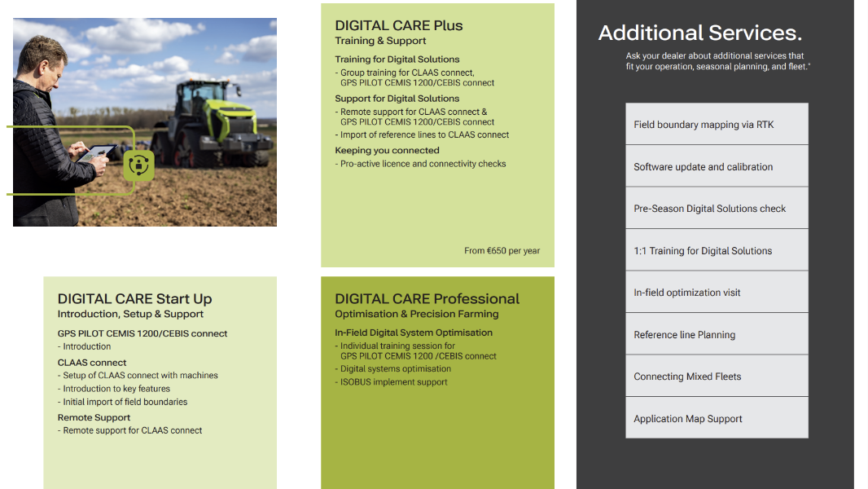
Task: Open the farmer and tractor photo
Action: [x=144, y=121]
